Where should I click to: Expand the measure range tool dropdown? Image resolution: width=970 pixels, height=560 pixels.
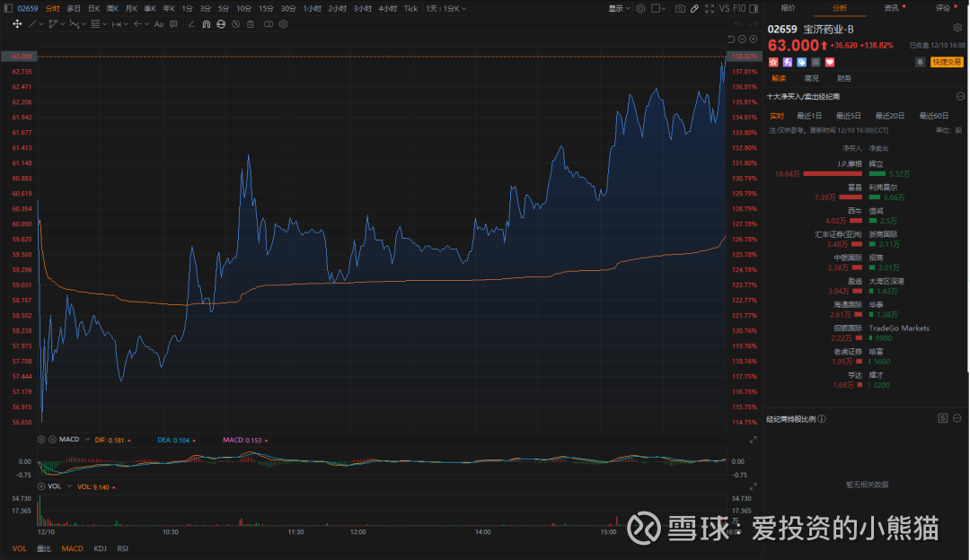pyautogui.click(x=126, y=24)
